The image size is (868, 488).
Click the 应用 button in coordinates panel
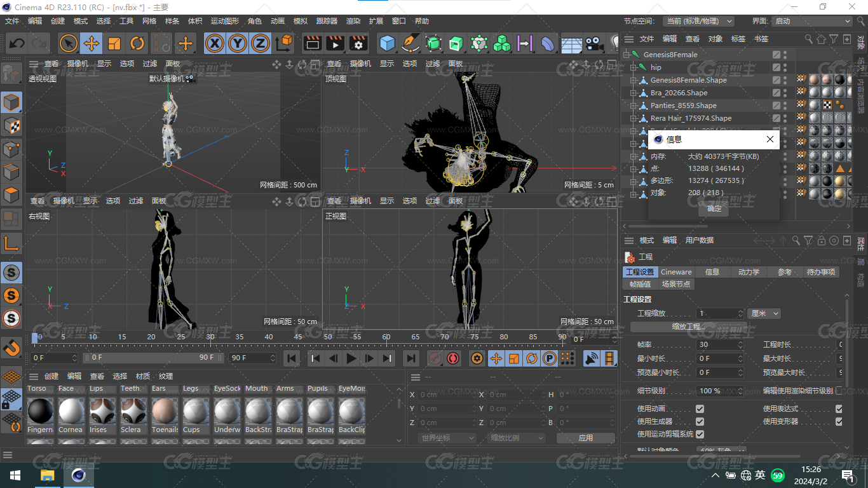pyautogui.click(x=586, y=438)
